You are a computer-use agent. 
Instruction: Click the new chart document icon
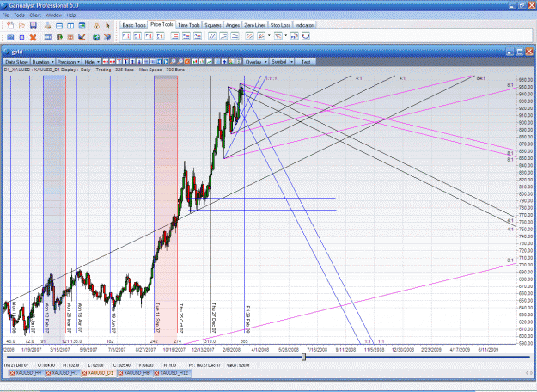coord(10,26)
